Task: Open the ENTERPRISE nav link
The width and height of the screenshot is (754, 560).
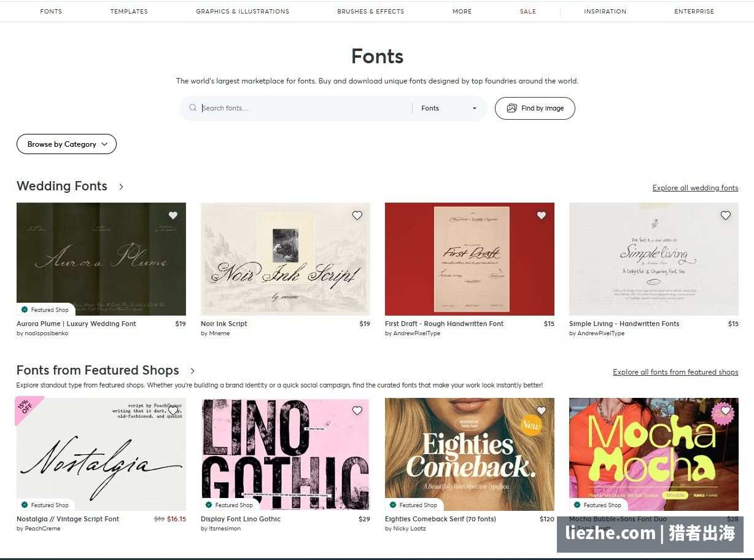Action: tap(694, 11)
